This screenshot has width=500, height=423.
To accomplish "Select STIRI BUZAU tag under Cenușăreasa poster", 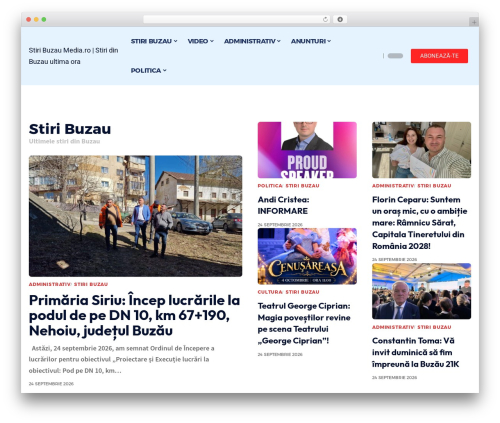I will pos(302,292).
